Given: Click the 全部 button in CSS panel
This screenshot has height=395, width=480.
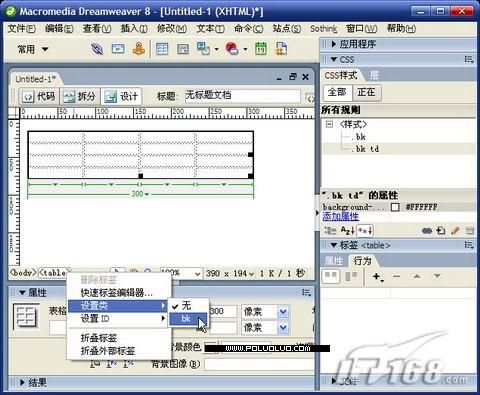Looking at the screenshot, I should click(337, 92).
